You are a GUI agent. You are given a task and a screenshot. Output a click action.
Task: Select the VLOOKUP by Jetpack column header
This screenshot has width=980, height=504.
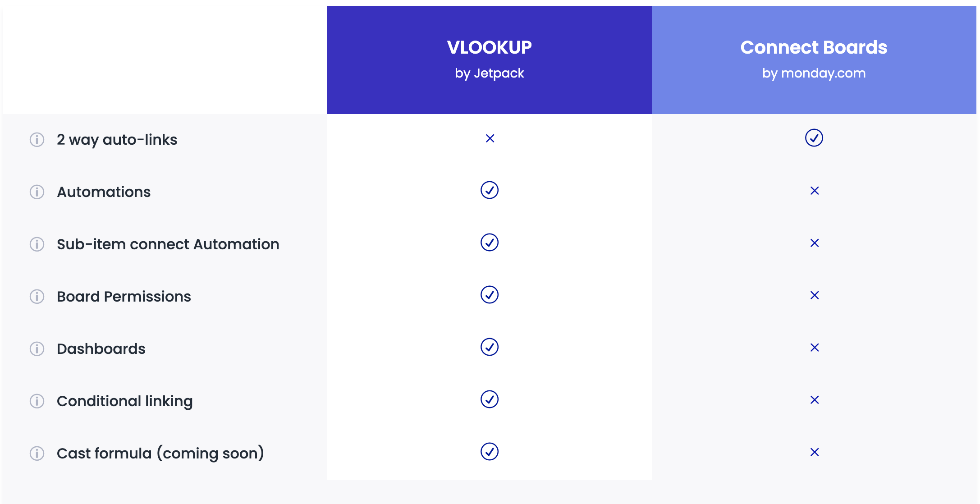point(490,60)
